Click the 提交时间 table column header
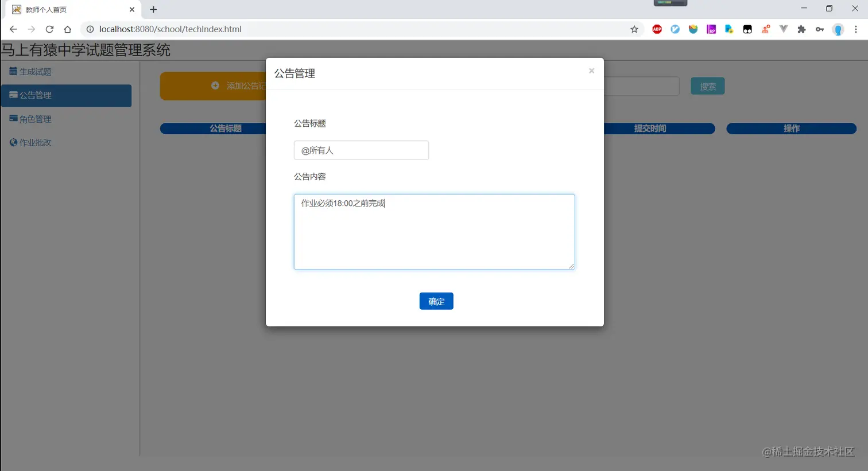868x471 pixels. [660, 129]
